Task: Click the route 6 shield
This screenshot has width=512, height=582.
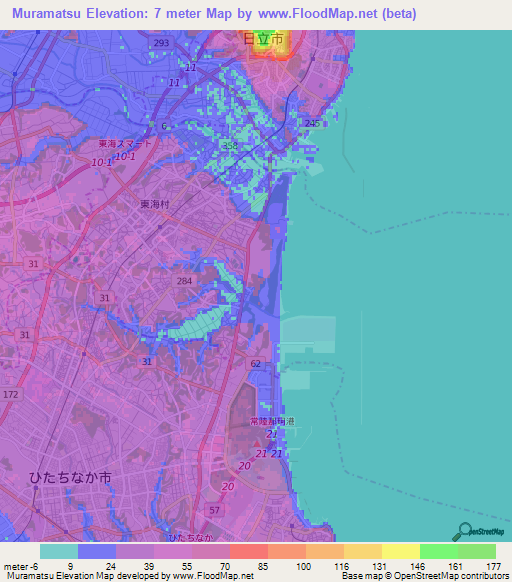Action: coord(164,126)
